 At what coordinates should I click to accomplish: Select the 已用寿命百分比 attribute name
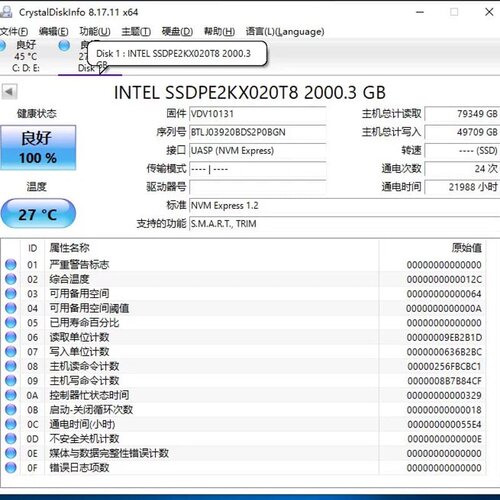tap(84, 322)
